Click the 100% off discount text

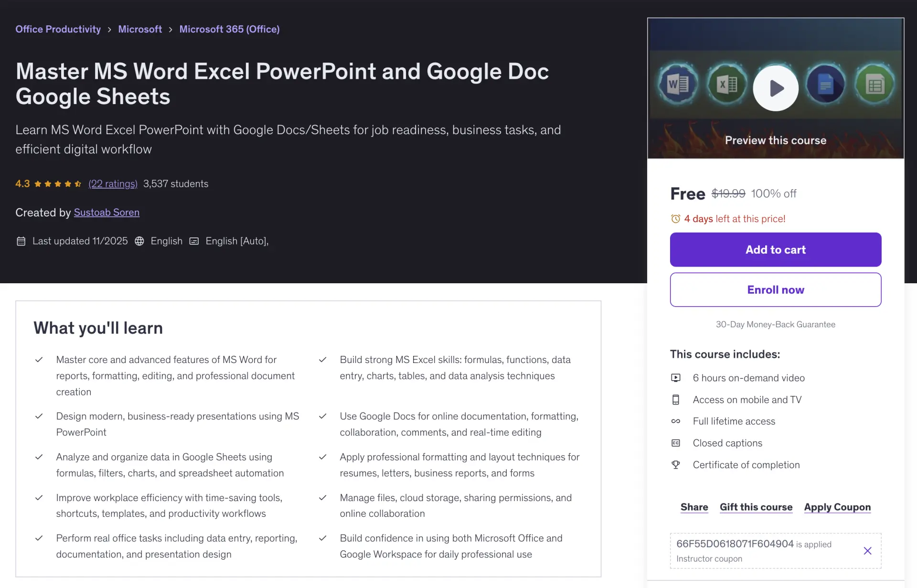774,193
